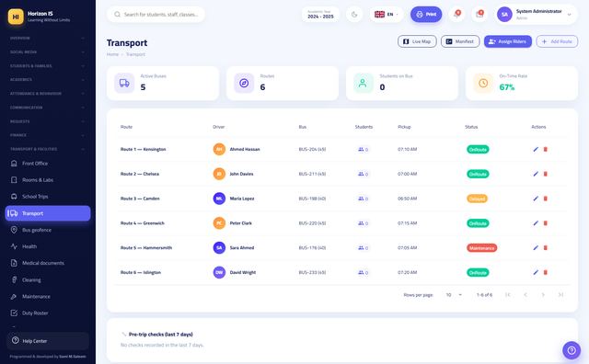Expand the Social Media sidebar section

48,51
